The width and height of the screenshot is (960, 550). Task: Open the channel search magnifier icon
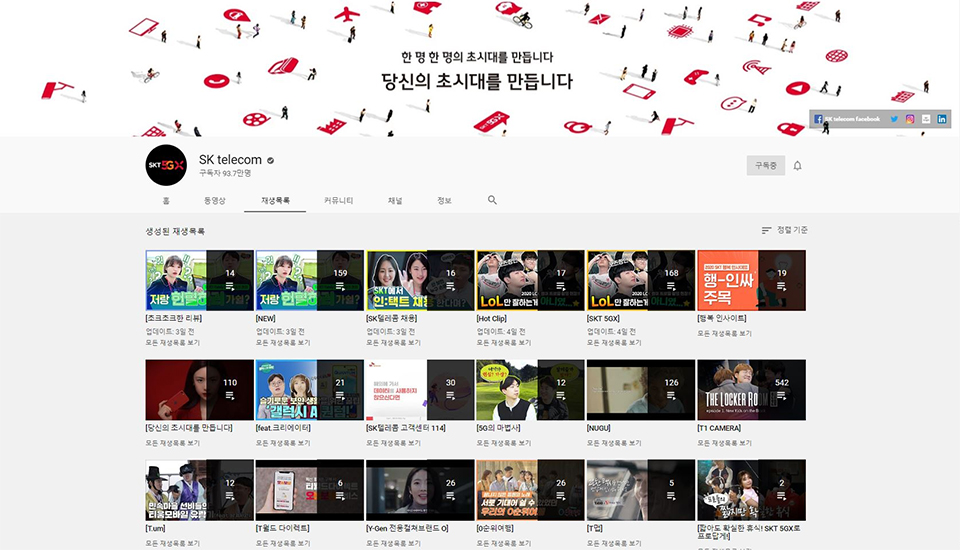point(492,200)
